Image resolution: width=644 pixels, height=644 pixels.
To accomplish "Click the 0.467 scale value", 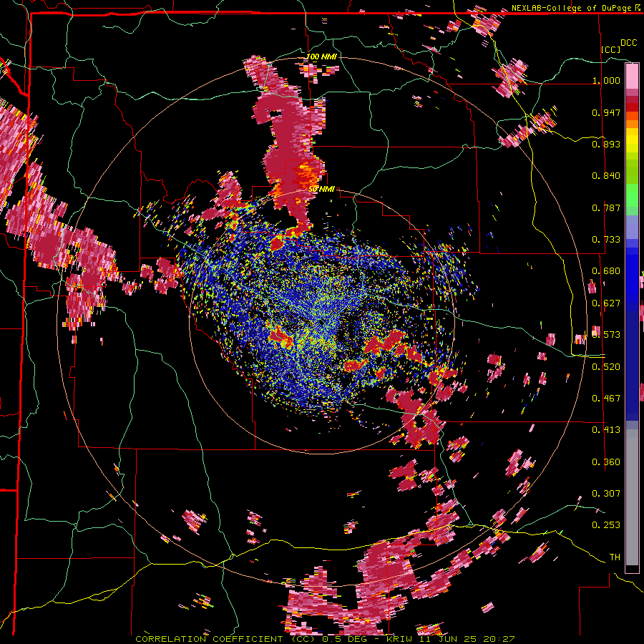I will (606, 399).
